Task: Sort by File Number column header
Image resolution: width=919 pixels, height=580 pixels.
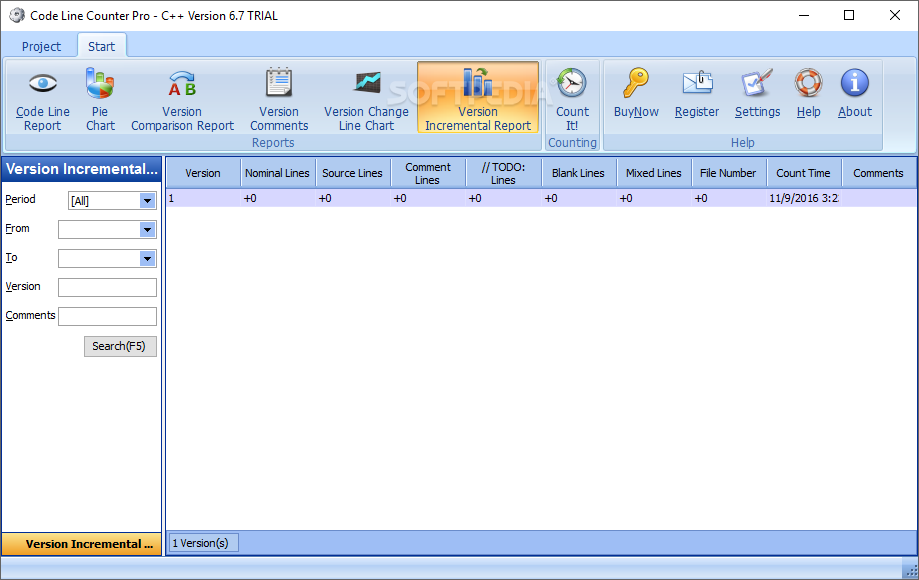Action: coord(729,173)
